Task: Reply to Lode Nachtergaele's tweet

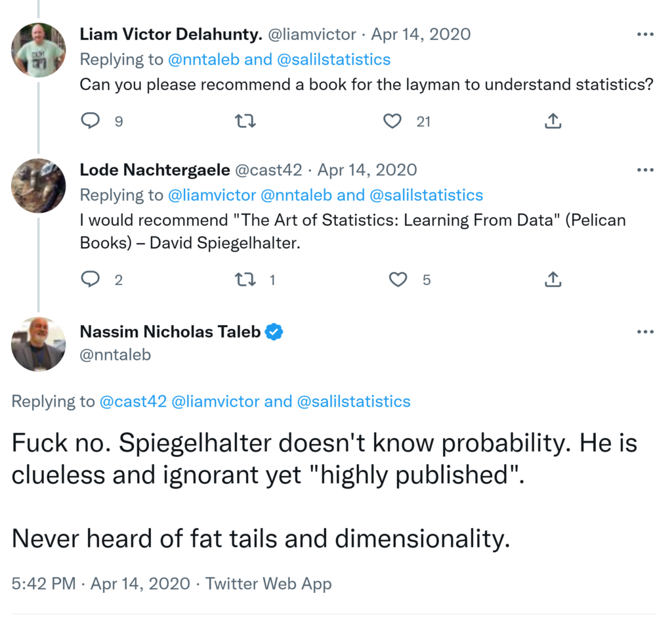Action: pos(91,280)
